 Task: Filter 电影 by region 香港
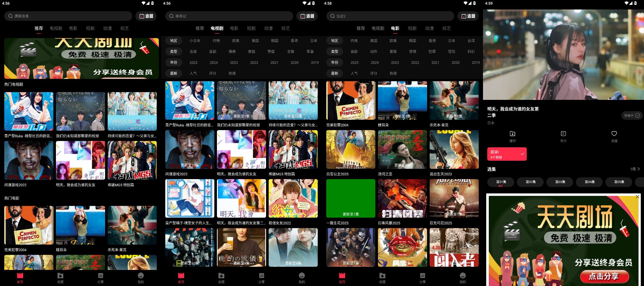[x=432, y=41]
